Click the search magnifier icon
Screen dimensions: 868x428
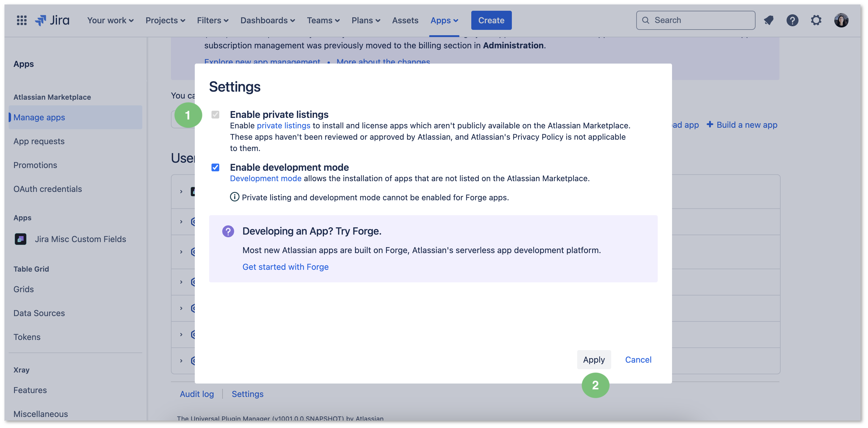645,20
